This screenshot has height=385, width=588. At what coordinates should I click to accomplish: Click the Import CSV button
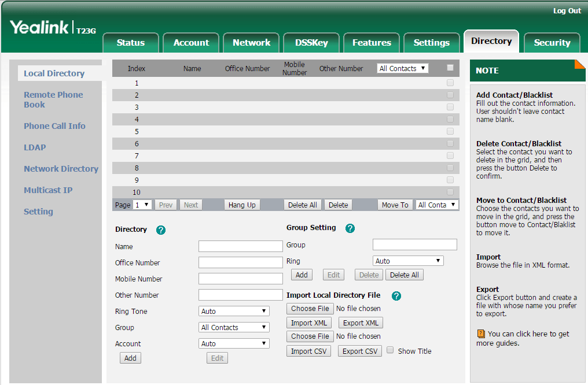(309, 351)
